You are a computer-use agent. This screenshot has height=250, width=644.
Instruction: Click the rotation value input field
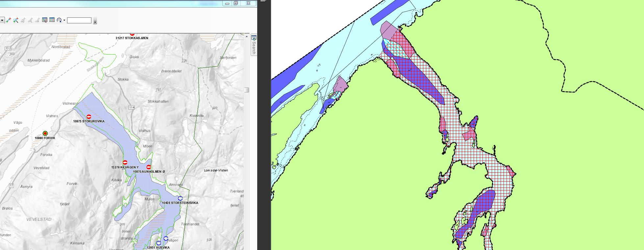(x=79, y=20)
